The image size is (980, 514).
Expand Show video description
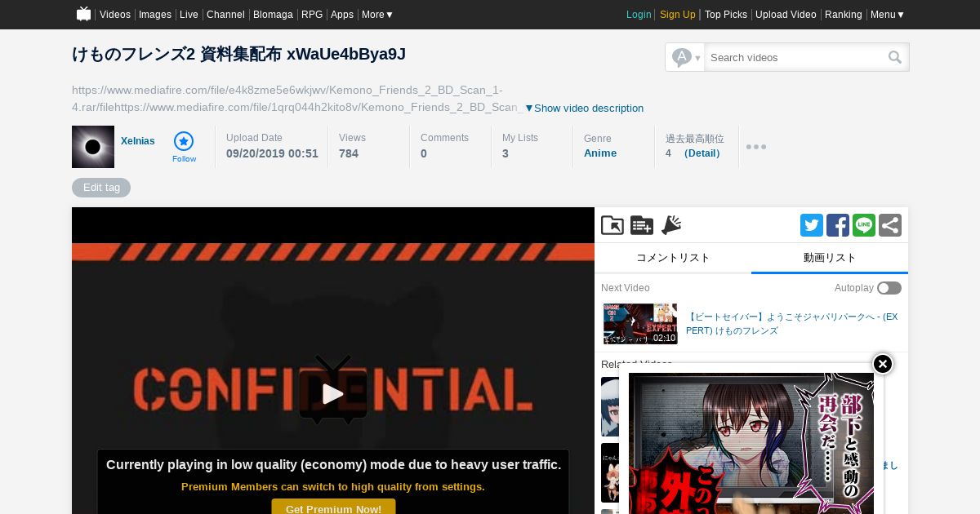[584, 109]
